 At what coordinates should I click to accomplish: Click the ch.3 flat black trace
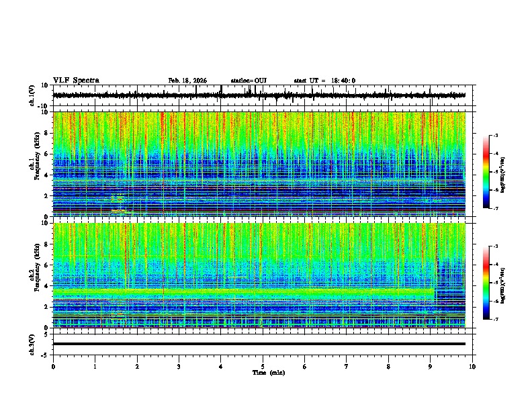pyautogui.click(x=259, y=344)
